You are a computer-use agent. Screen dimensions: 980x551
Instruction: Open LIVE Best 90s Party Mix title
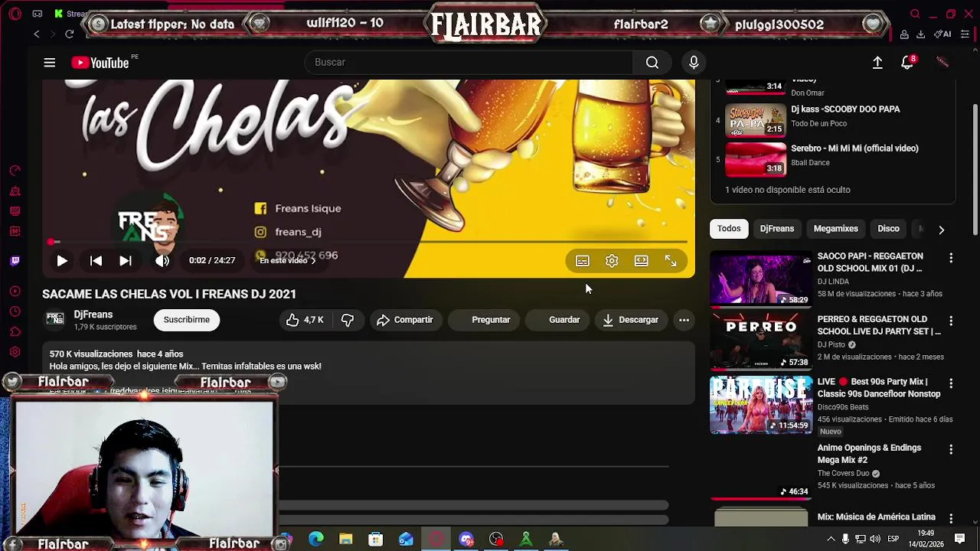point(878,388)
